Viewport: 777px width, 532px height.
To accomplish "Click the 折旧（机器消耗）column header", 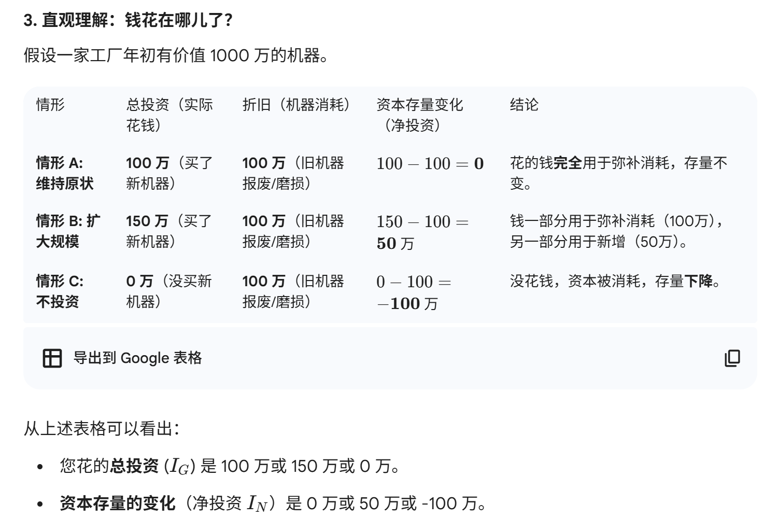I will click(296, 105).
